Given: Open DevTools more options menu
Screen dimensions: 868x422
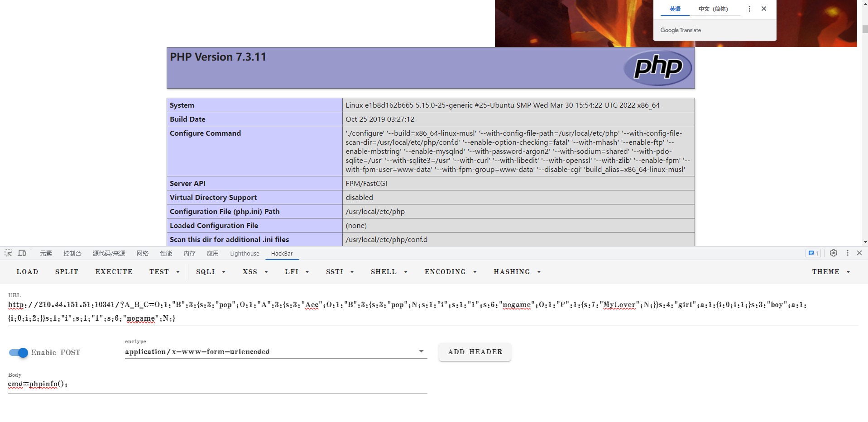Looking at the screenshot, I should click(x=847, y=253).
